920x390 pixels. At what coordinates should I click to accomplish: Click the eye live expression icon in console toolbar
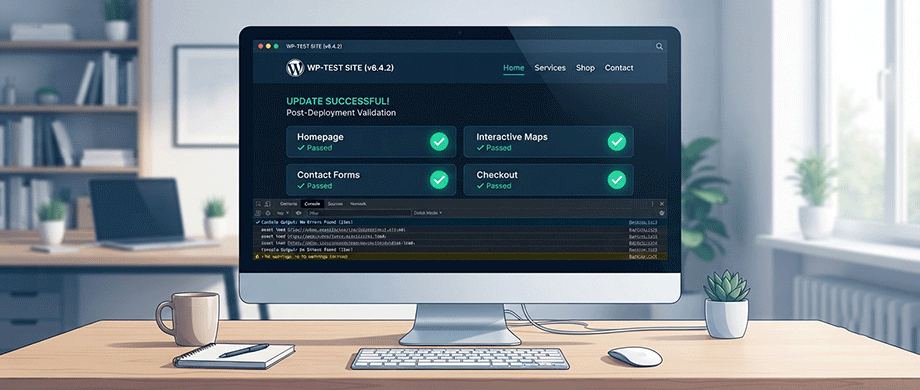tap(299, 213)
